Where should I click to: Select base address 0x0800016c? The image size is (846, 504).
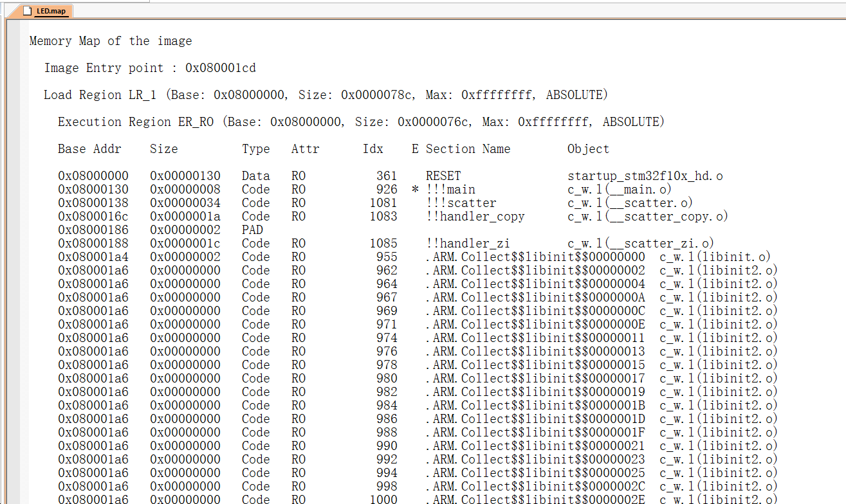[x=93, y=217]
